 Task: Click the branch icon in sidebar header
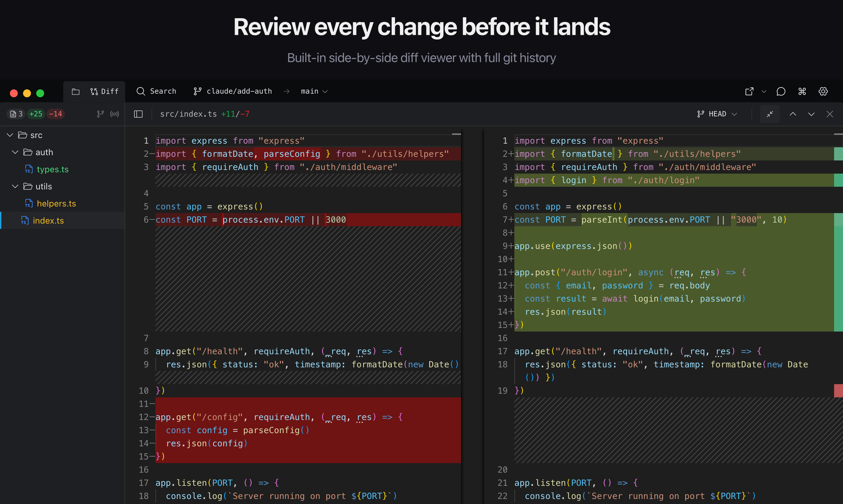(x=100, y=114)
